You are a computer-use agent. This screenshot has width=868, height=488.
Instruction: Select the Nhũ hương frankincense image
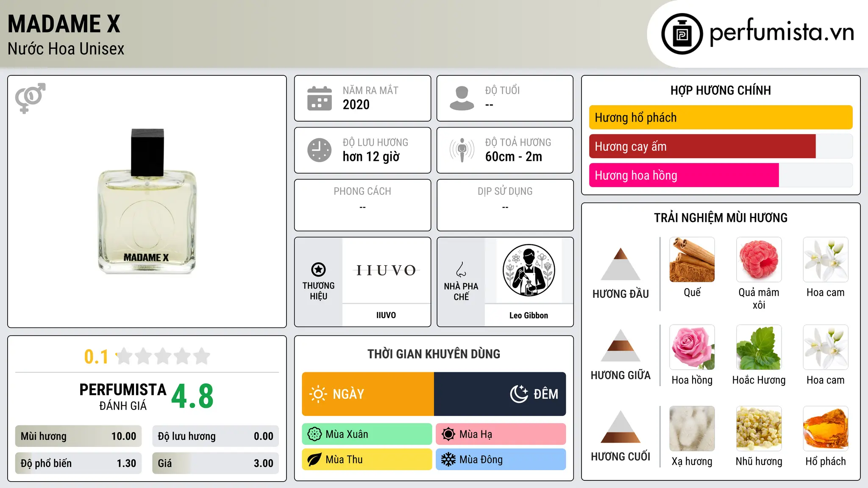[x=759, y=429]
